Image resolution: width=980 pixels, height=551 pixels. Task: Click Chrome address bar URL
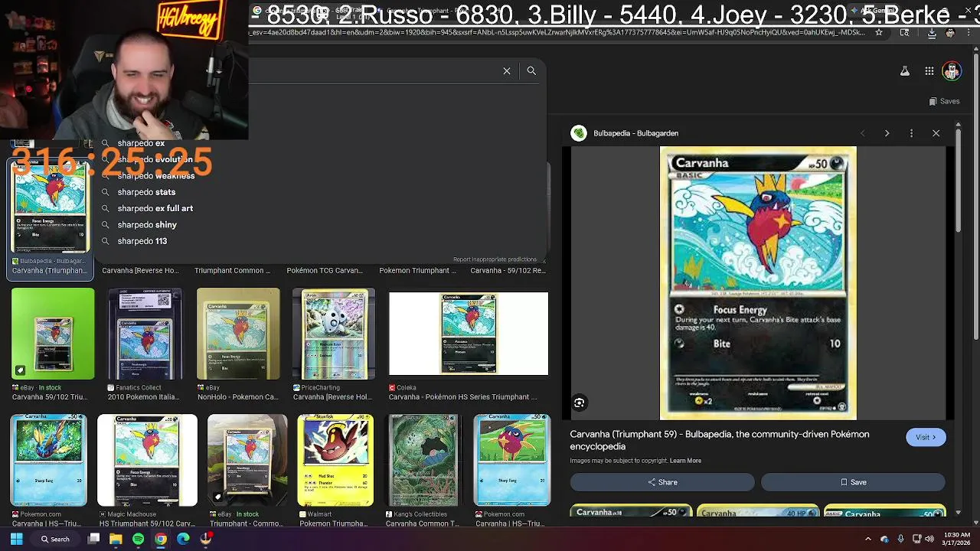(x=559, y=33)
